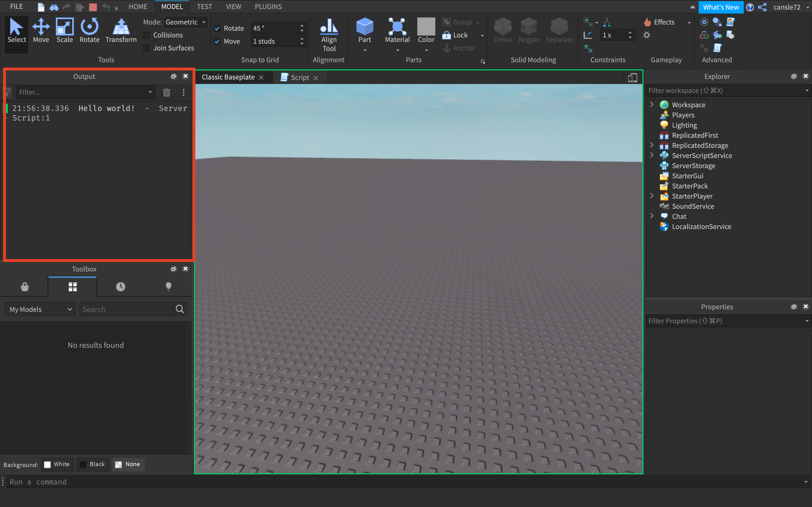
Task: Open the Toolbox Recent tab clock icon
Action: tap(120, 286)
